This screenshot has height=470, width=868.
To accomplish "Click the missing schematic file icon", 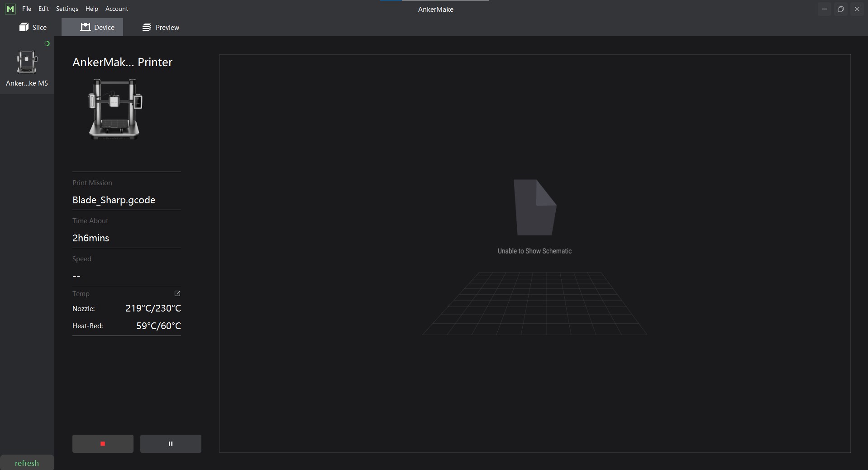I will pyautogui.click(x=535, y=207).
